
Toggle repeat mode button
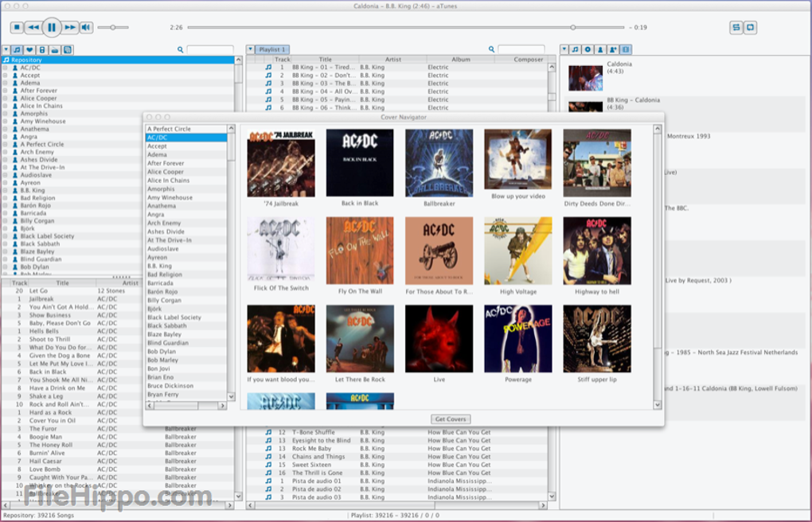click(751, 27)
